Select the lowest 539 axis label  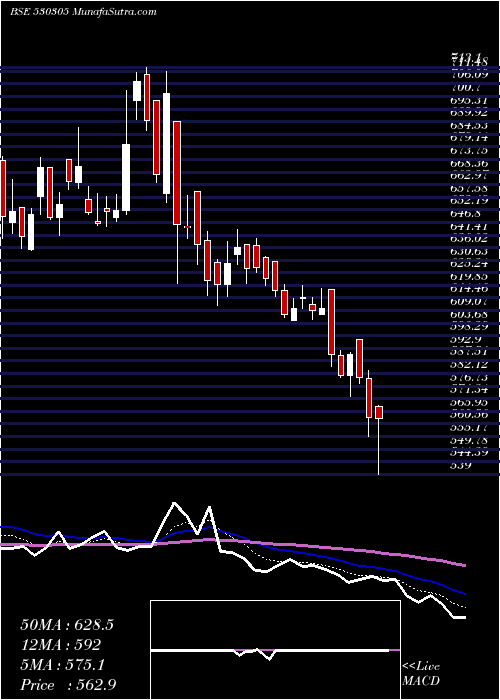(461, 466)
